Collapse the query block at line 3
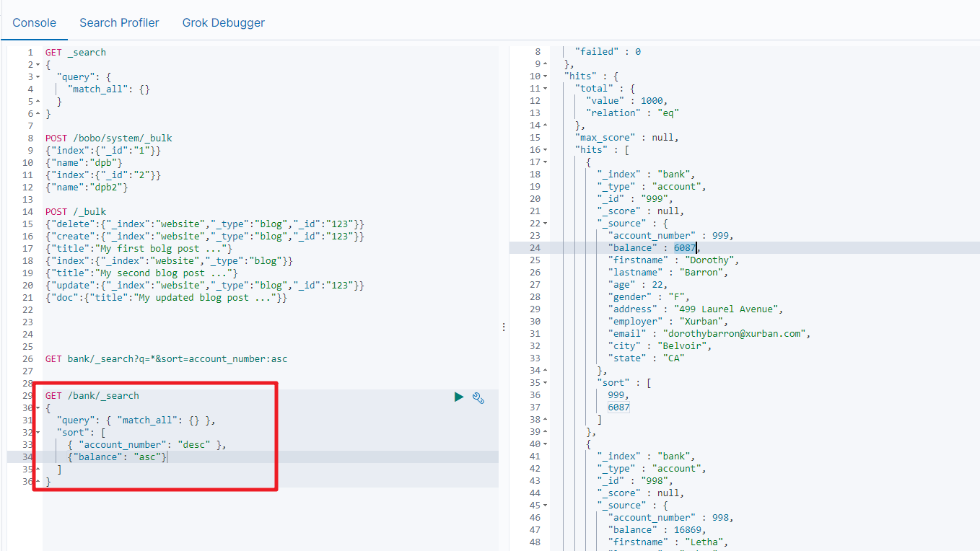Image resolution: width=980 pixels, height=551 pixels. (38, 77)
